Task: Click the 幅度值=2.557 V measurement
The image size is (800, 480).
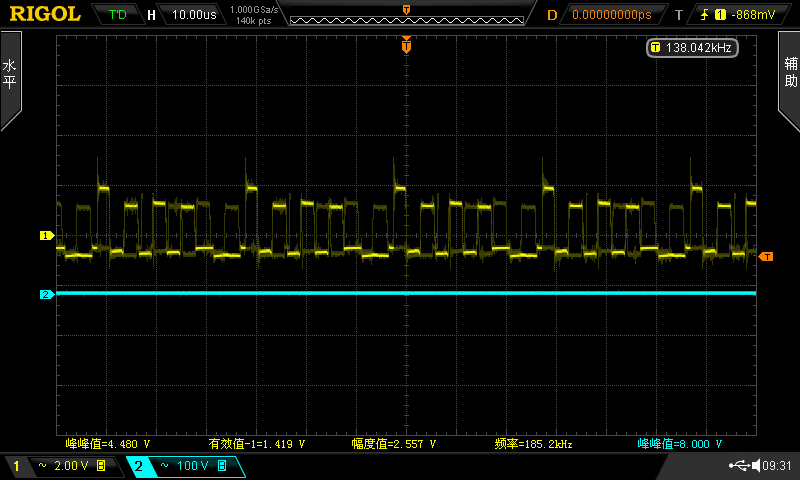Action: pyautogui.click(x=393, y=444)
